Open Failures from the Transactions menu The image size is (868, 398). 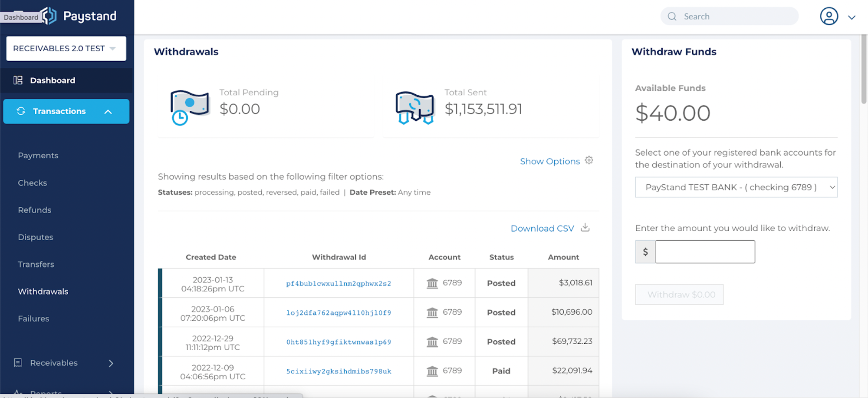pos(33,318)
